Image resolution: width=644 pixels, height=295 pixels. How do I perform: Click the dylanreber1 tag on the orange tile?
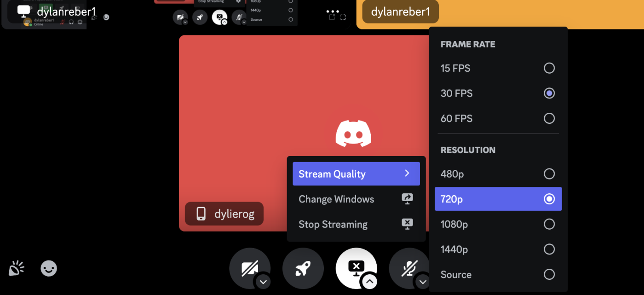400,12
